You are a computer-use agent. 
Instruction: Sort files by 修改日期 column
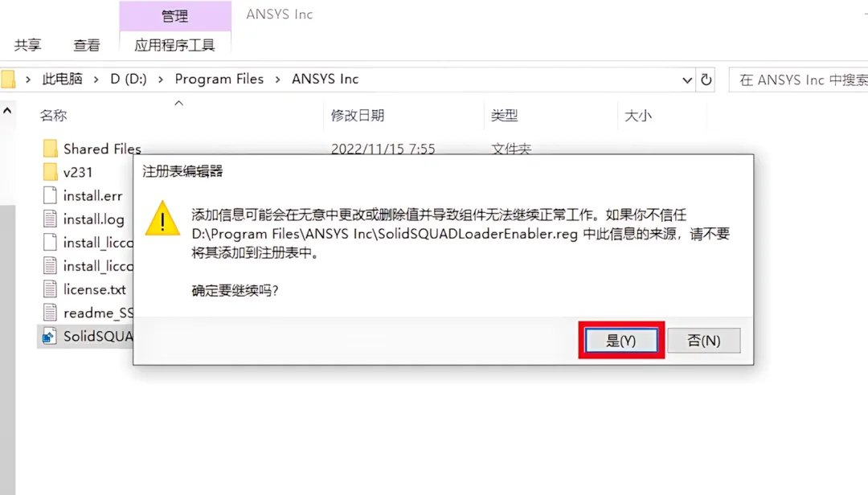click(x=358, y=116)
